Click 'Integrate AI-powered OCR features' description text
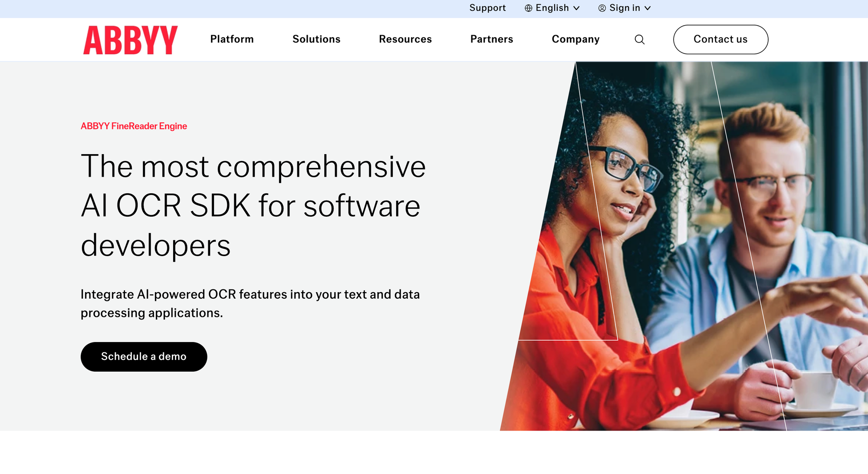The width and height of the screenshot is (868, 474). [250, 304]
